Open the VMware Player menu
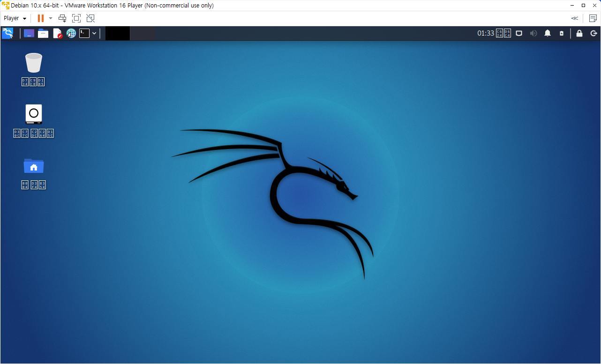 [15, 18]
